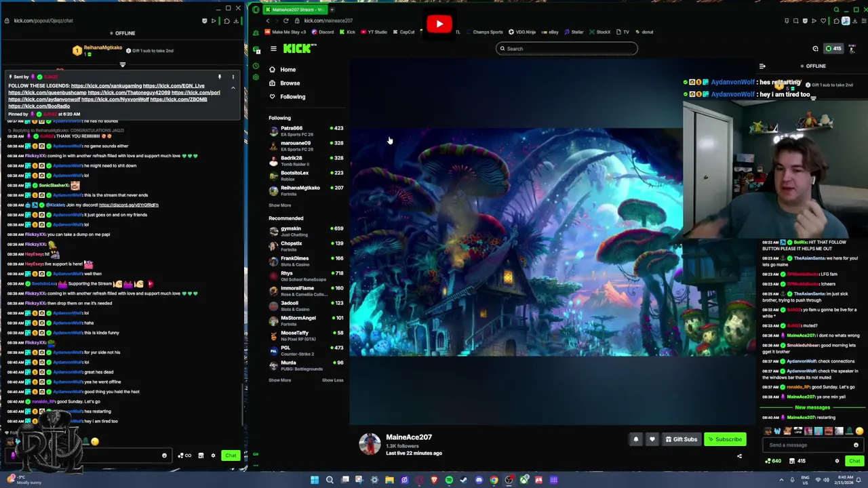Click the MaineAce207 channel avatar
This screenshot has height=488, width=868.
coord(370,444)
